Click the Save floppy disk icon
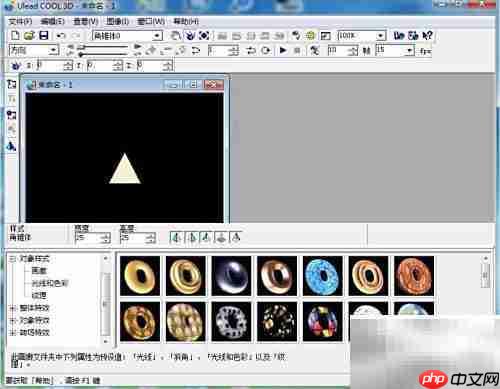This screenshot has width=500, height=389. click(44, 35)
